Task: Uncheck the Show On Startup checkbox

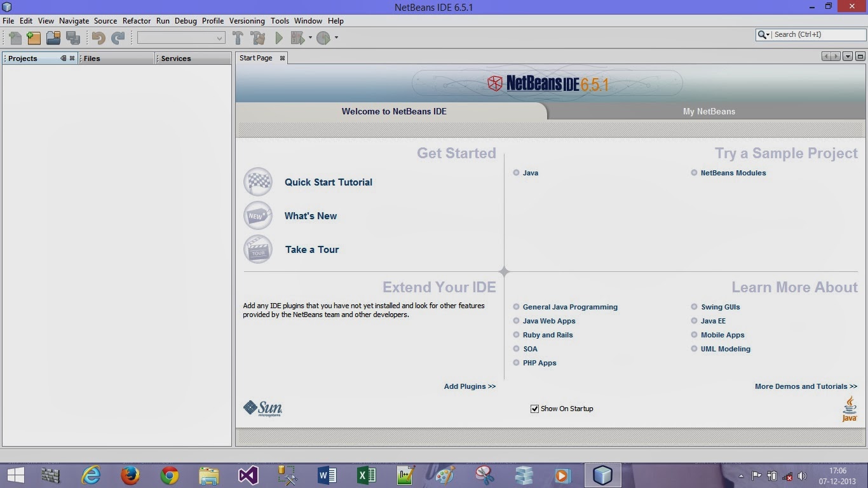Action: (534, 409)
